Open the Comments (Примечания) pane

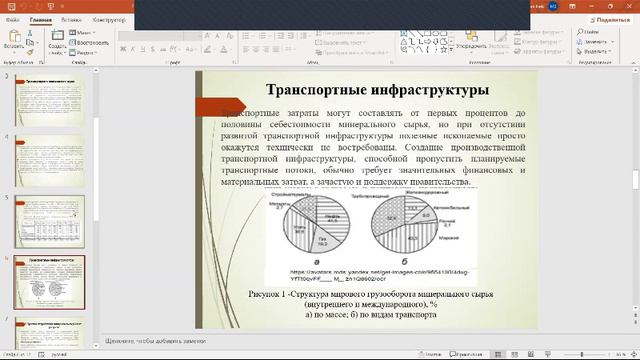point(466,354)
